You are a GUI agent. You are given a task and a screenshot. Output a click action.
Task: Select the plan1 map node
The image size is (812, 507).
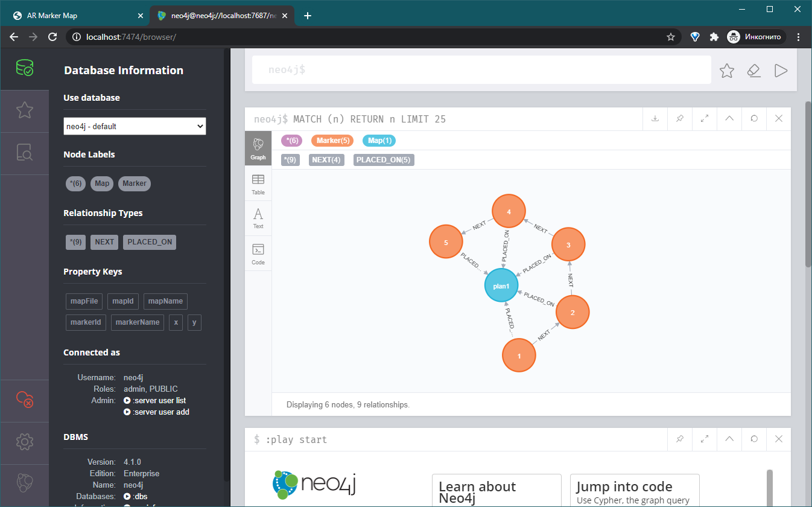pyautogui.click(x=501, y=286)
